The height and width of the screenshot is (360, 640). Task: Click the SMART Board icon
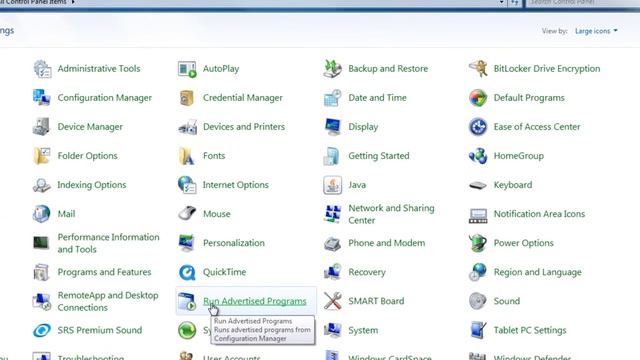click(333, 301)
